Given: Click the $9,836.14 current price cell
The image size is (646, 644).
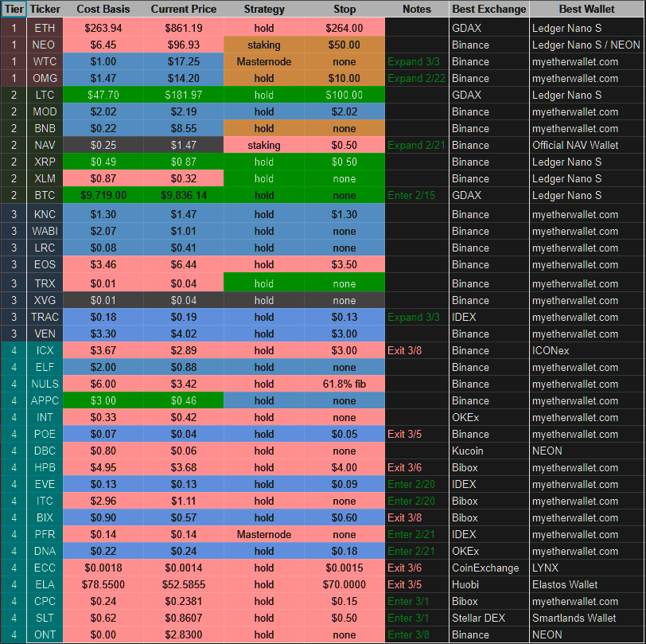Looking at the screenshot, I should tap(183, 195).
